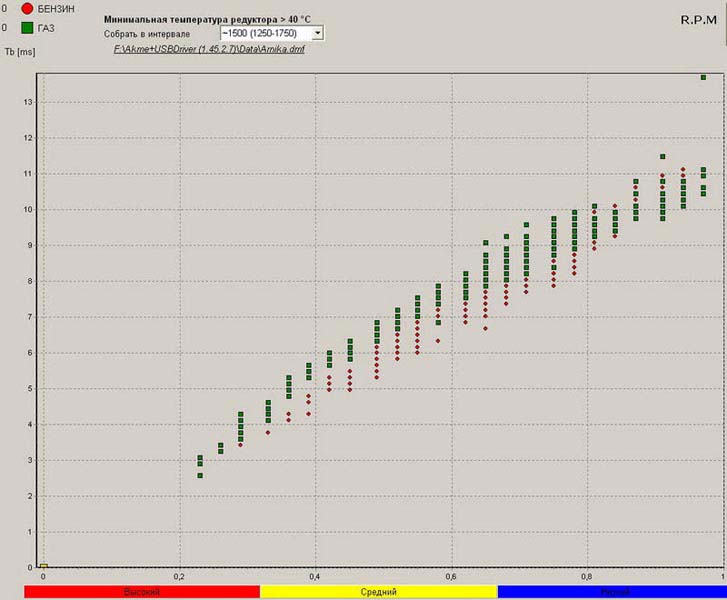Click the 0,4 tick on horizontal axis
This screenshot has height=600, width=727.
(314, 576)
